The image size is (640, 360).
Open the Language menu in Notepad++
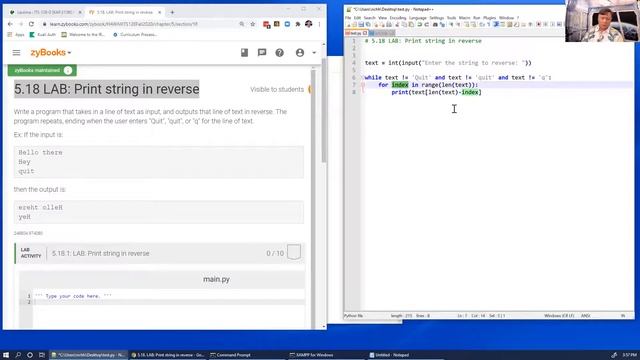pos(418,18)
